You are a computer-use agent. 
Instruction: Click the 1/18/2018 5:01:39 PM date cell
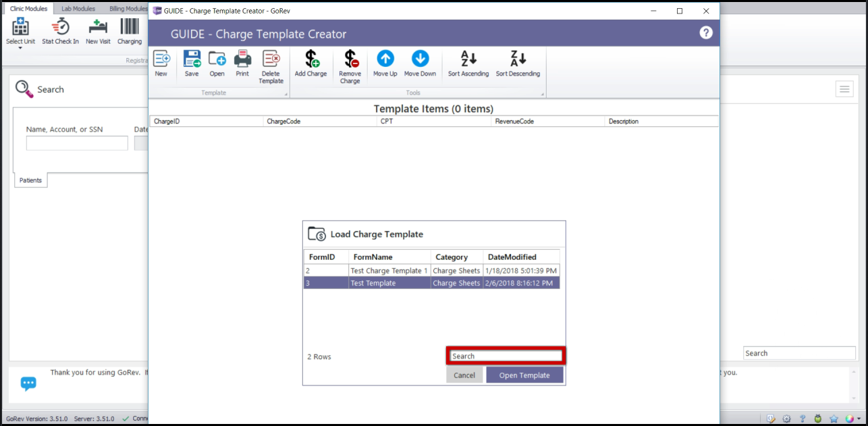[x=521, y=271]
